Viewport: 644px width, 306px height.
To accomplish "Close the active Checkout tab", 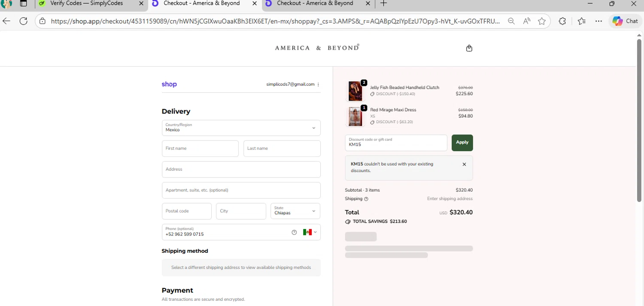I will 255,3.
